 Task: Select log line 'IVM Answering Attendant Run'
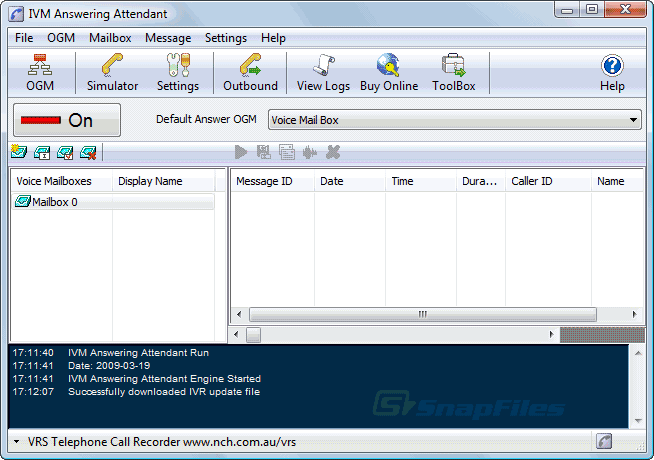coord(138,353)
